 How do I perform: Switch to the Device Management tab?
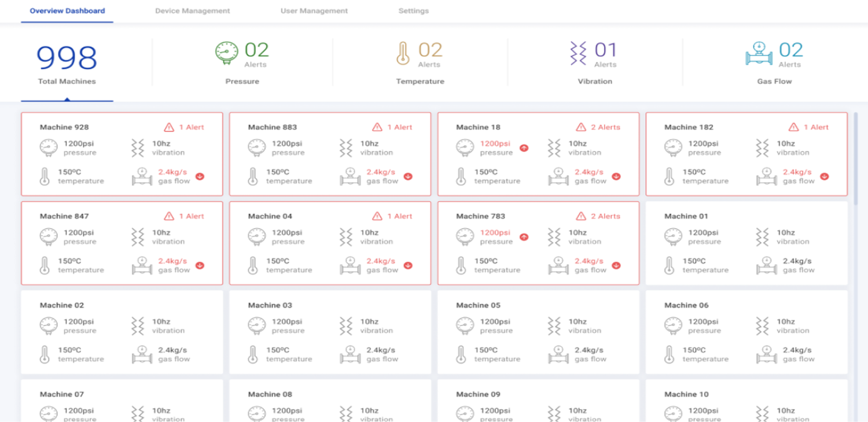point(192,11)
